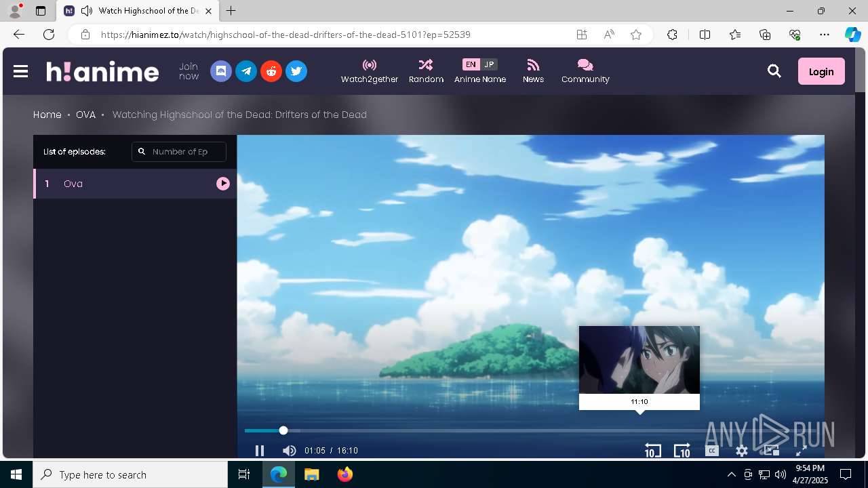Enable picture-in-picture mode
The width and height of the screenshot is (868, 488).
coord(771,451)
